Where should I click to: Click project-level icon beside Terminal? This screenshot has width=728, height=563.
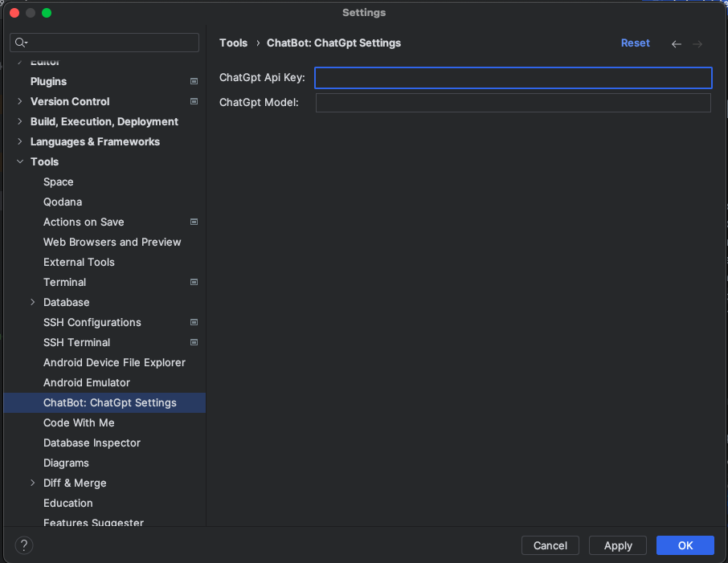(194, 282)
